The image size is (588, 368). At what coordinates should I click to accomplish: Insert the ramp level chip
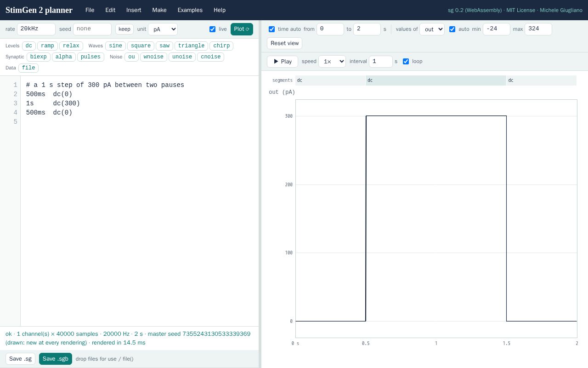47,46
